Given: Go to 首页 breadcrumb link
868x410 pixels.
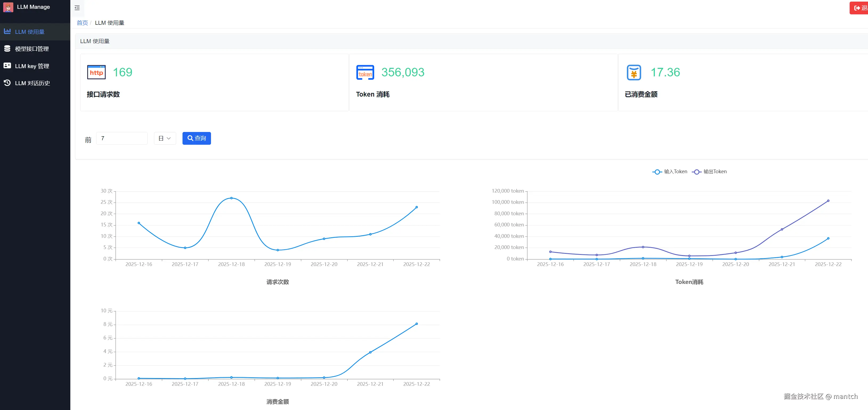Looking at the screenshot, I should click(x=82, y=23).
